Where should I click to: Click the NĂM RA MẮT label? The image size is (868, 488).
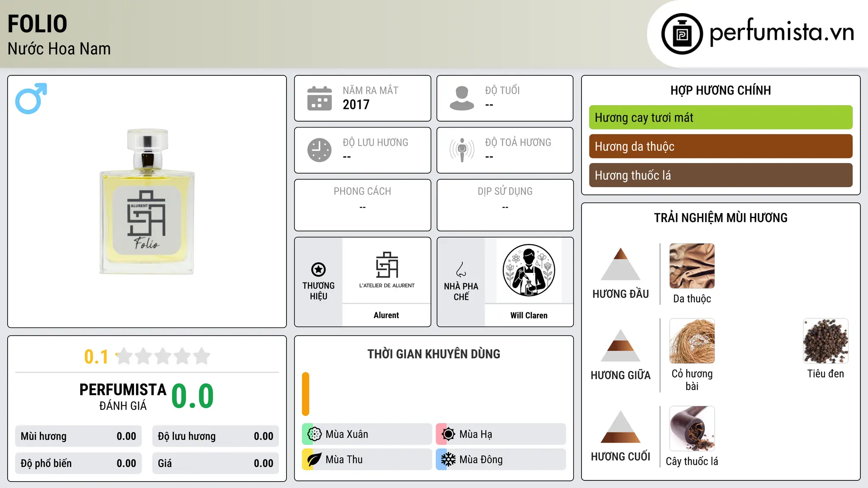(x=370, y=90)
